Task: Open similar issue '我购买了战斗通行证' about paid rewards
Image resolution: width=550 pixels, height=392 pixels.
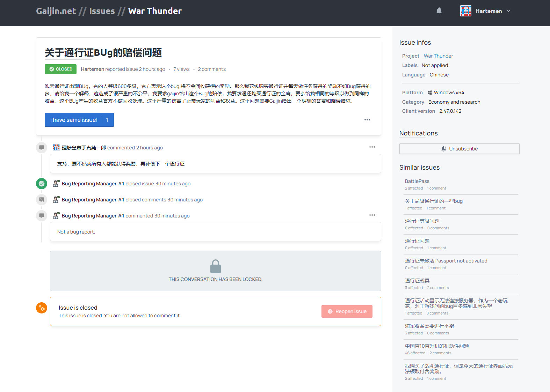Action: tap(459, 369)
